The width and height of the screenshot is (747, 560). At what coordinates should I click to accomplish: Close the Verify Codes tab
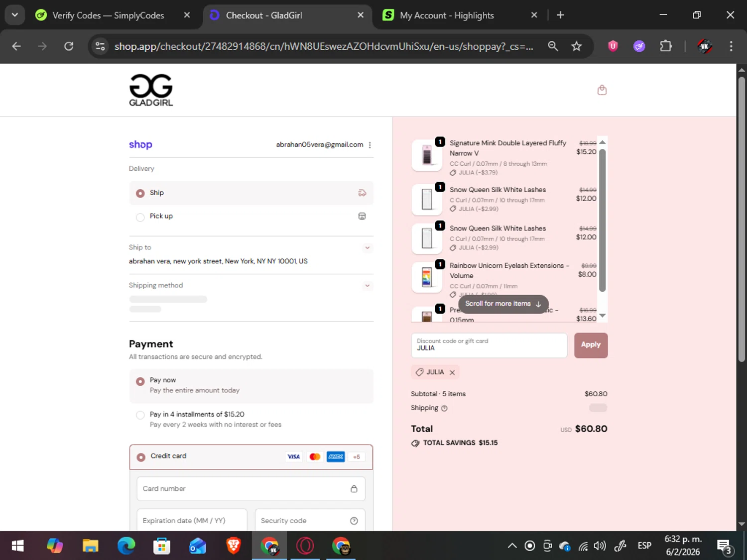tap(187, 15)
